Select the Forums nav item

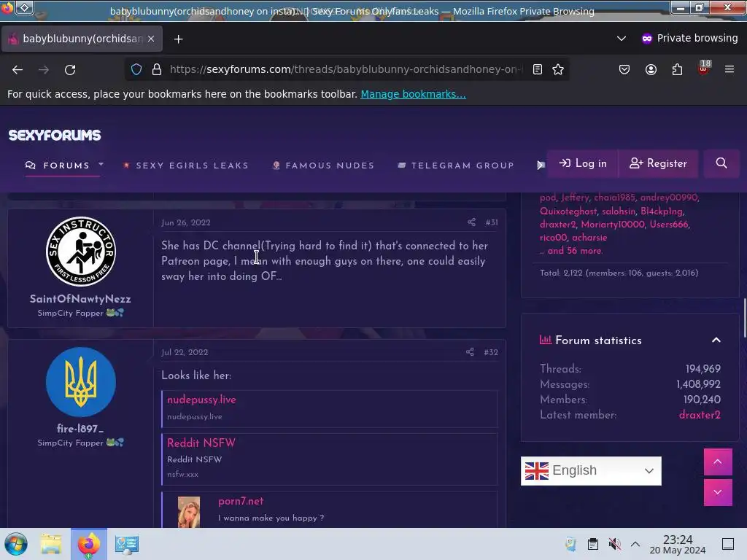(x=58, y=166)
